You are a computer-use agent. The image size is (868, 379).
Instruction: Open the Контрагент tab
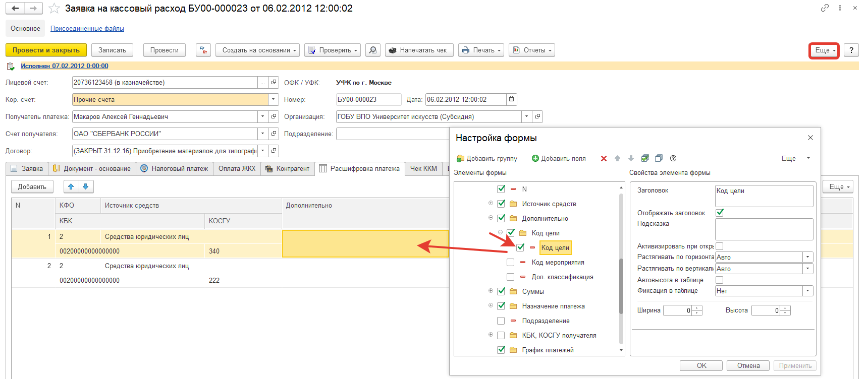[x=287, y=168]
